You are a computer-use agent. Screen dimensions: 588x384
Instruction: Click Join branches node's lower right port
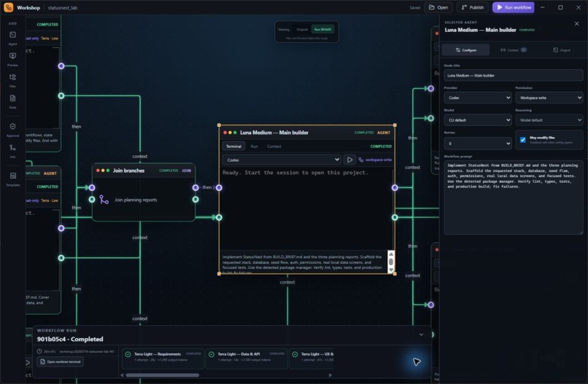coord(196,200)
